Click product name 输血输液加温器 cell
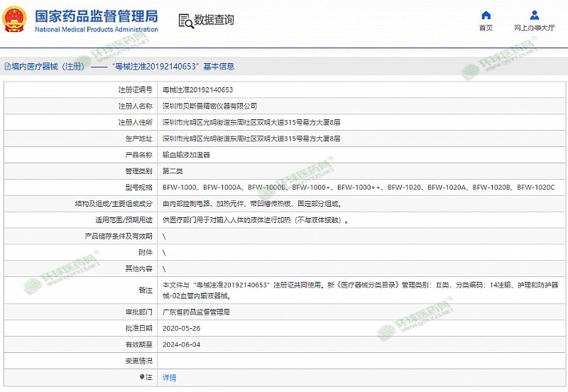The height and width of the screenshot is (392, 568). (x=186, y=154)
